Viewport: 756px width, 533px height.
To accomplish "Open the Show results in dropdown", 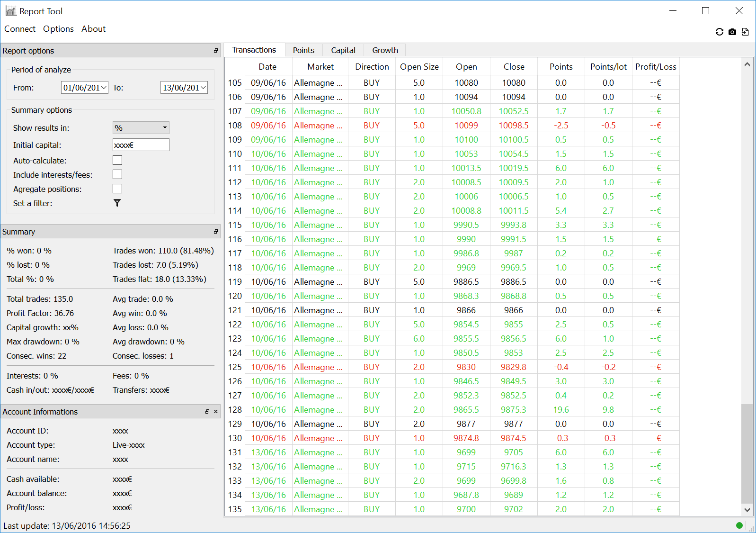I will click(x=141, y=127).
